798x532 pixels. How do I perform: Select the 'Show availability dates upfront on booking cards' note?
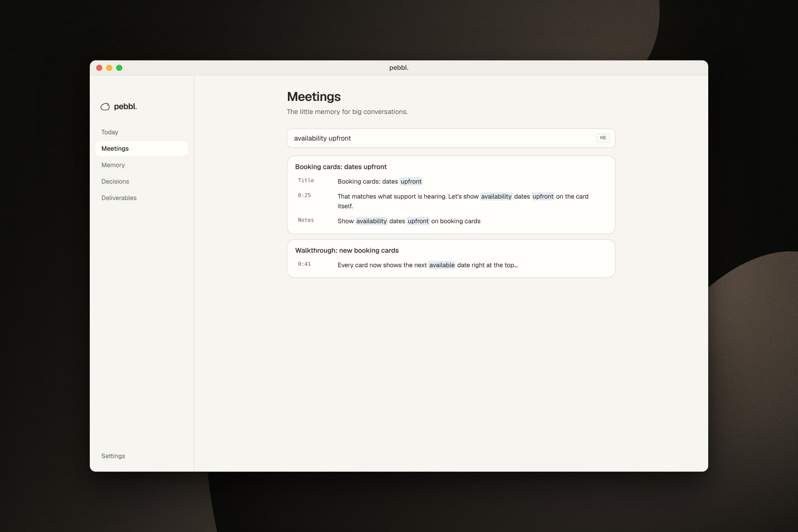coord(409,221)
